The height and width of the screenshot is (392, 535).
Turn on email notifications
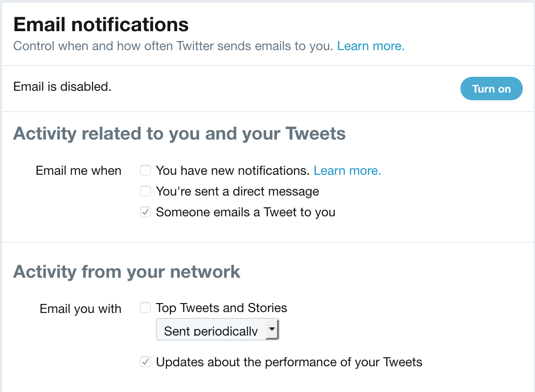pos(491,89)
